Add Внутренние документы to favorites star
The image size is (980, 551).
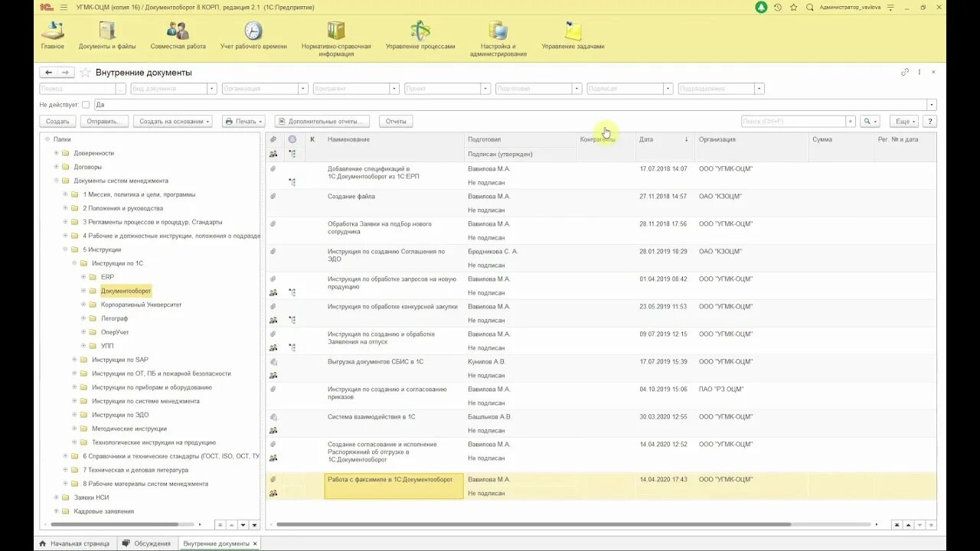pyautogui.click(x=85, y=73)
